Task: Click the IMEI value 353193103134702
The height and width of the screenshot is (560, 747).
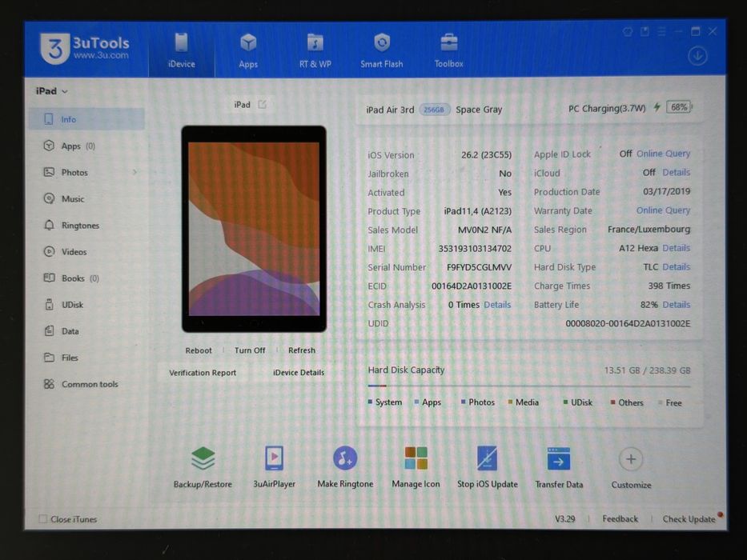Action: click(x=475, y=249)
